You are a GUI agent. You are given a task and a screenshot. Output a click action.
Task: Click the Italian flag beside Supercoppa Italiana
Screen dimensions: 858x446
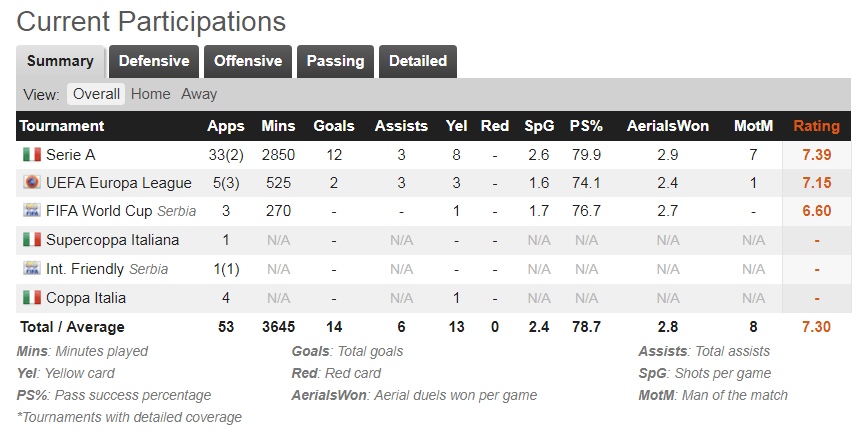click(x=32, y=239)
